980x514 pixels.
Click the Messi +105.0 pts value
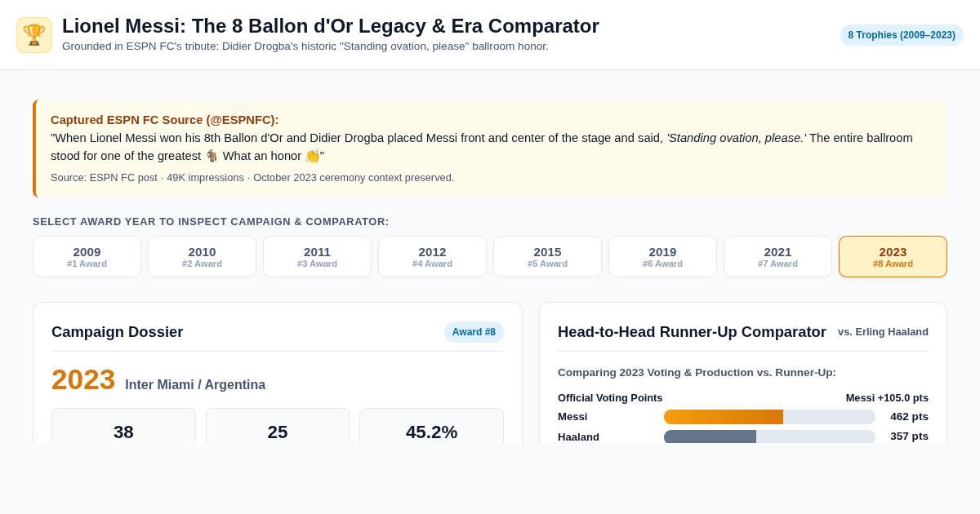click(x=887, y=398)
